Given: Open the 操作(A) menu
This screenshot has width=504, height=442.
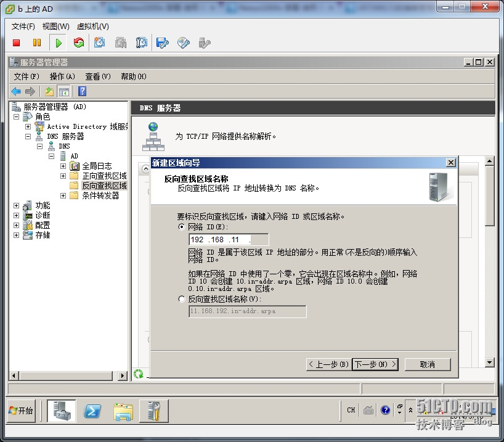Looking at the screenshot, I should point(62,76).
